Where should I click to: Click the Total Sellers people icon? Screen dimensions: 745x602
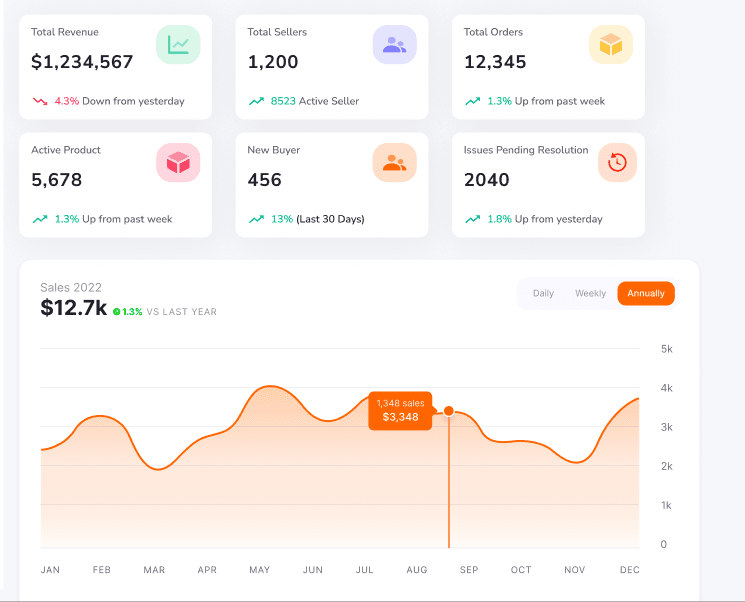[394, 45]
